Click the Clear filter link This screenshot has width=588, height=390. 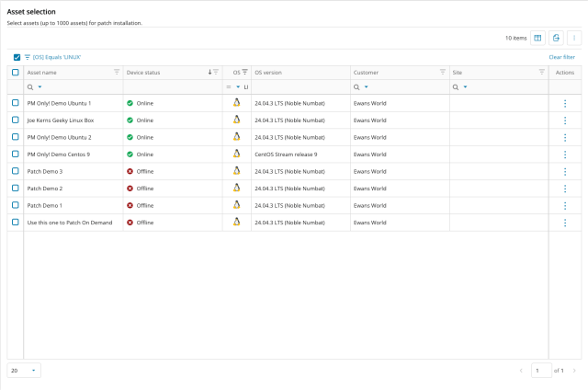click(561, 57)
